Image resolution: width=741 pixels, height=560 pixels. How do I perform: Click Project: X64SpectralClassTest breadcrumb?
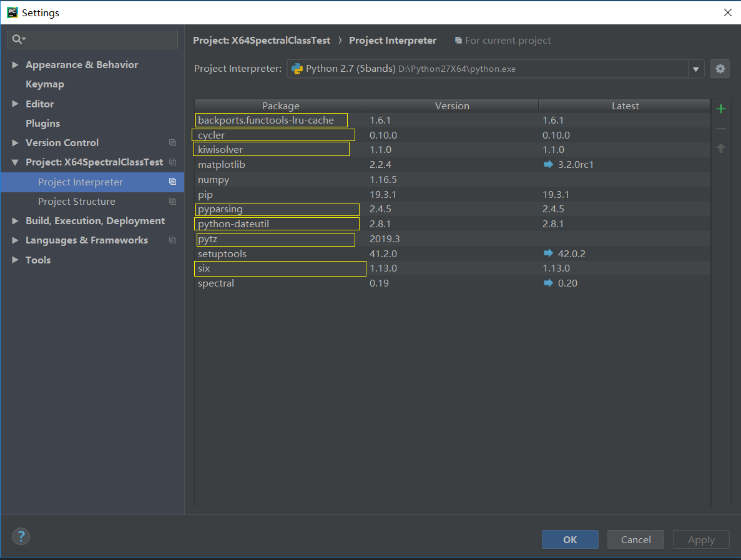coord(262,41)
